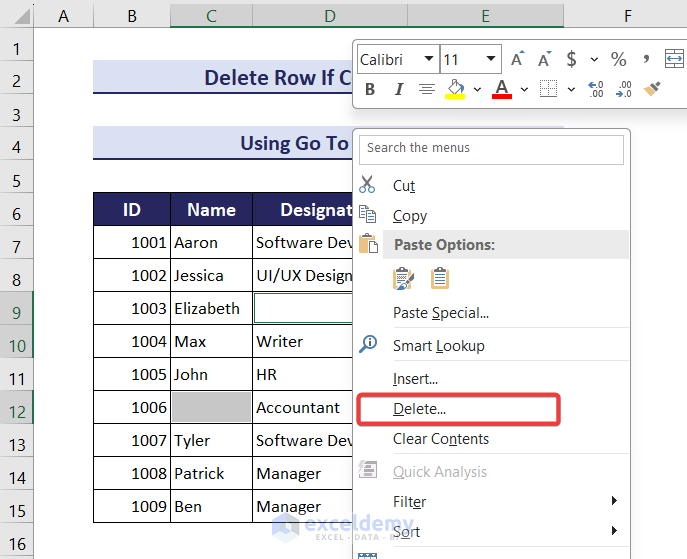687x559 pixels.
Task: Click the Decrease Font Size icon
Action: [x=545, y=60]
